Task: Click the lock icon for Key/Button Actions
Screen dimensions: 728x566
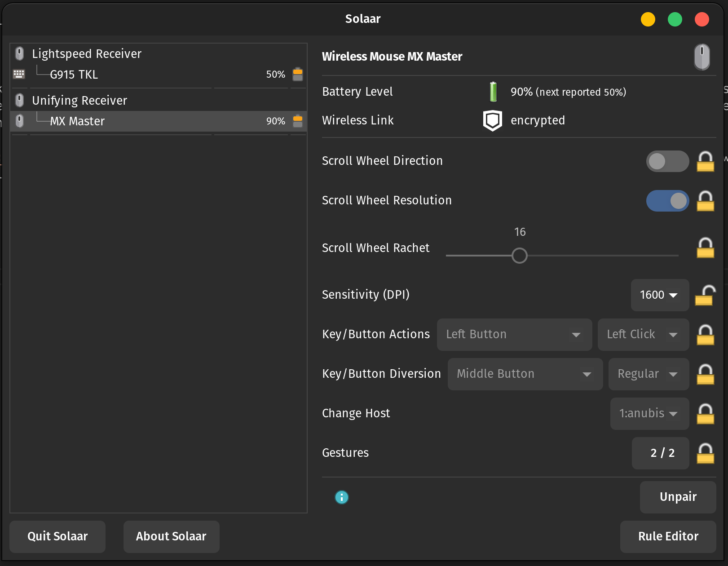Action: pyautogui.click(x=705, y=335)
